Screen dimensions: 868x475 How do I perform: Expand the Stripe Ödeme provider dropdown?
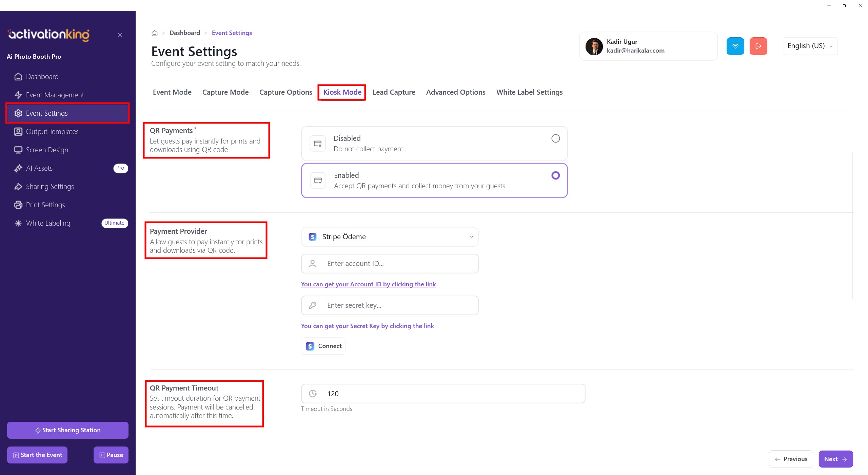coord(390,237)
